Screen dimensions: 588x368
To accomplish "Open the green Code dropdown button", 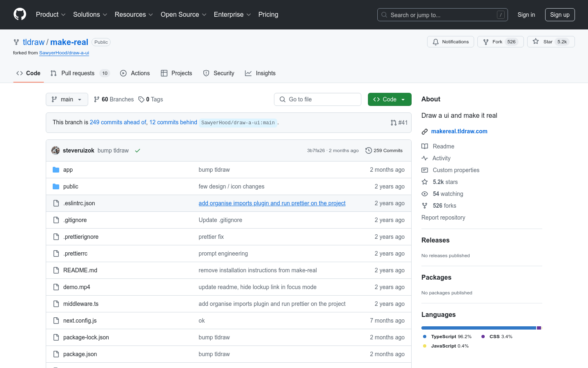I will point(390,99).
